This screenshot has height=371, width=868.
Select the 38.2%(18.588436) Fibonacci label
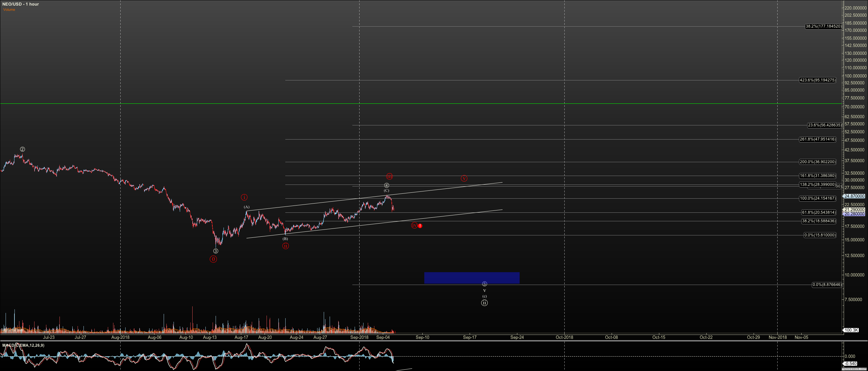pyautogui.click(x=818, y=221)
